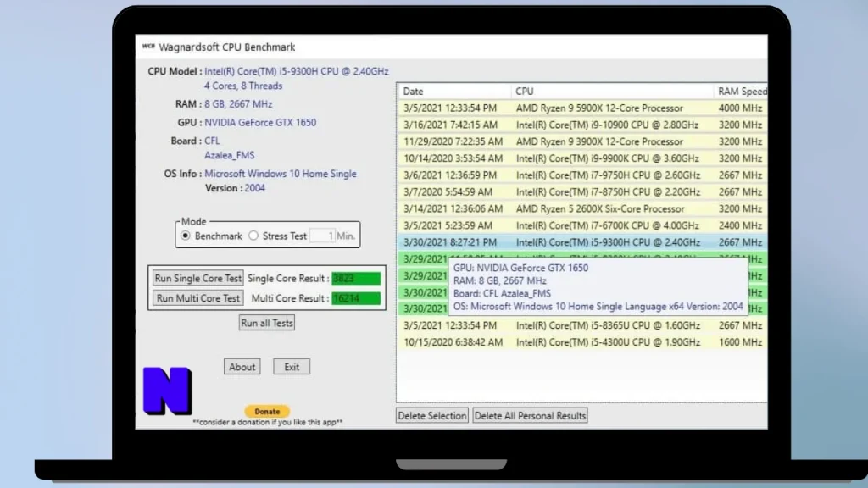
Task: Click Delete All Personal Results button
Action: pos(530,415)
